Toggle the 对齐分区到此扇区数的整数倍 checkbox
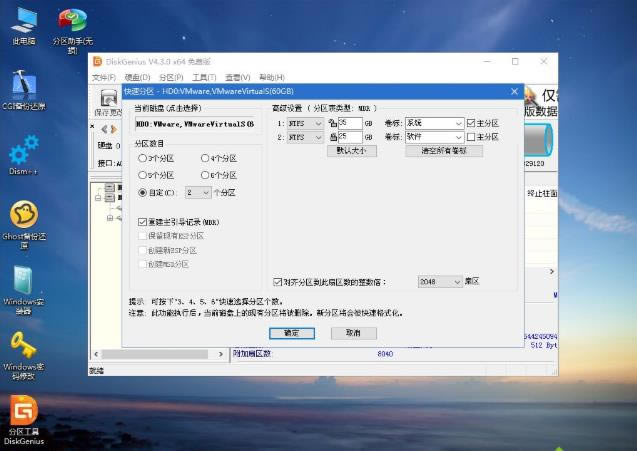The width and height of the screenshot is (637, 451). [277, 282]
